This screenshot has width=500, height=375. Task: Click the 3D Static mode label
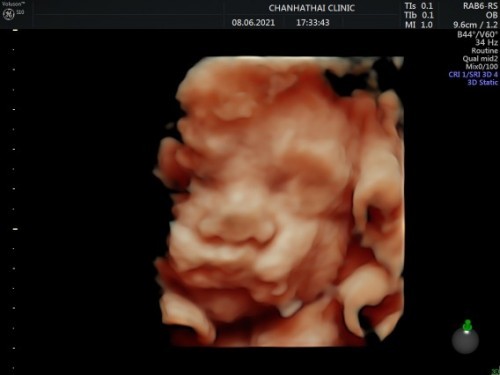482,82
